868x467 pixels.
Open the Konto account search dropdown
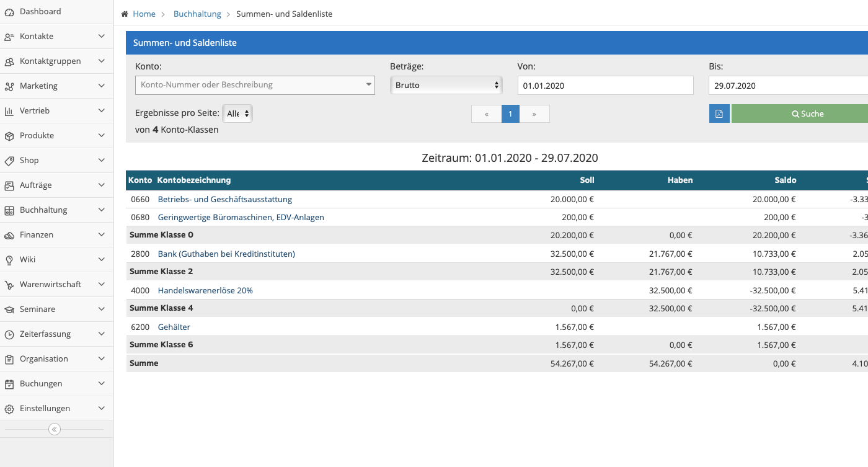coord(255,85)
